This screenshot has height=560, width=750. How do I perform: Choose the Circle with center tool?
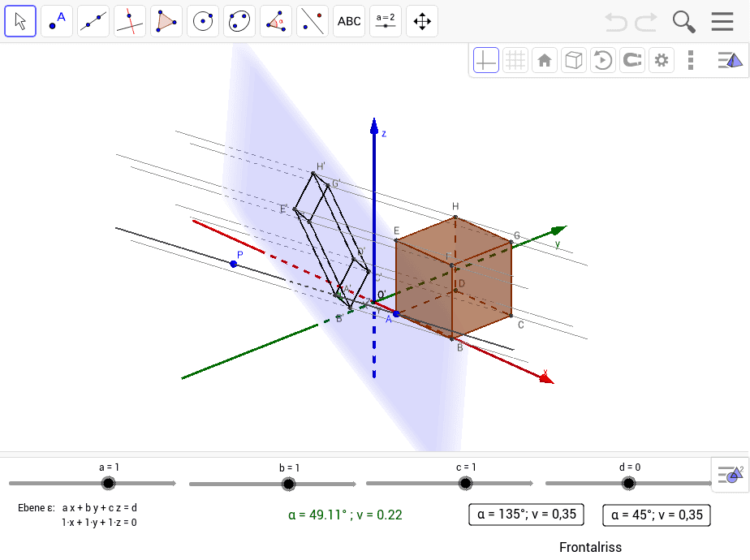tap(203, 21)
